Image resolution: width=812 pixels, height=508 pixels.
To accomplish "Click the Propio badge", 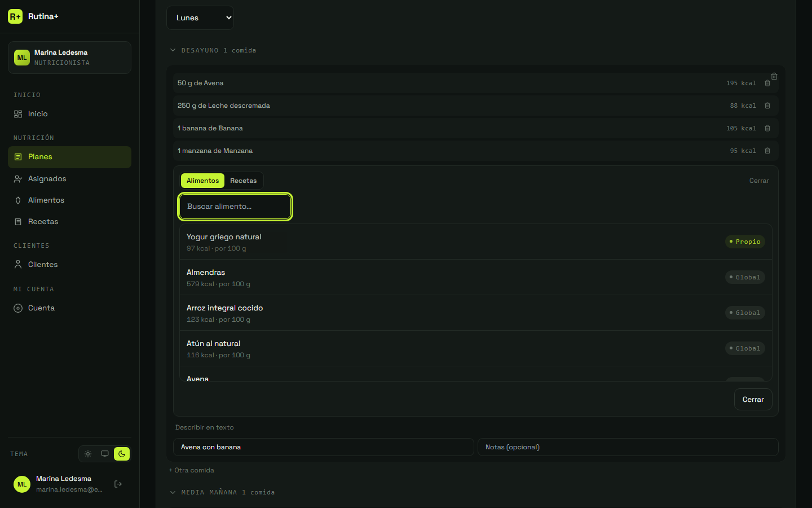I will click(745, 242).
